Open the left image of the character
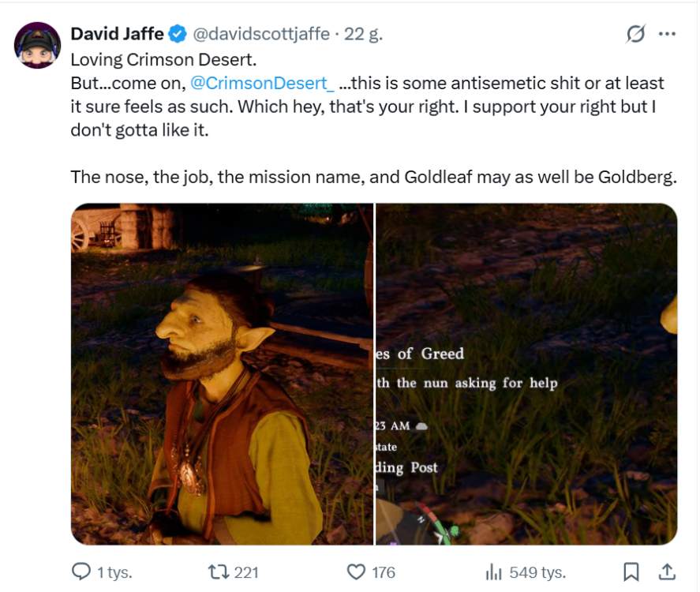 pyautogui.click(x=222, y=374)
